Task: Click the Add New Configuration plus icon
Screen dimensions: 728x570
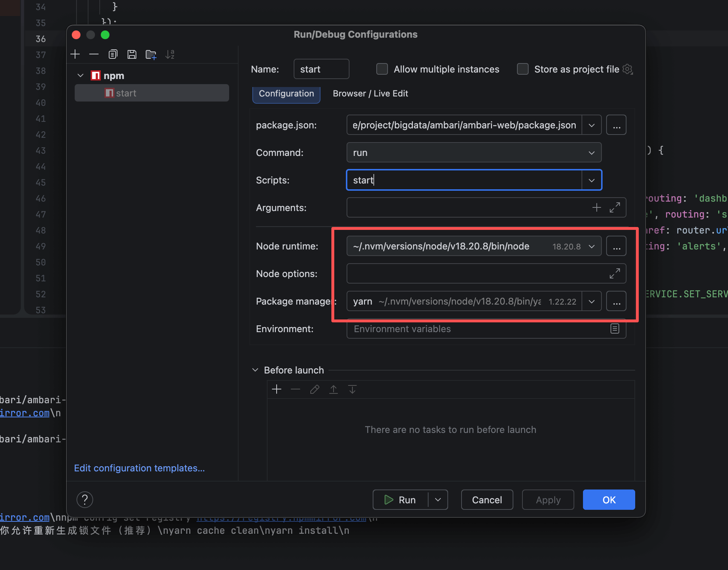Action: [x=75, y=54]
